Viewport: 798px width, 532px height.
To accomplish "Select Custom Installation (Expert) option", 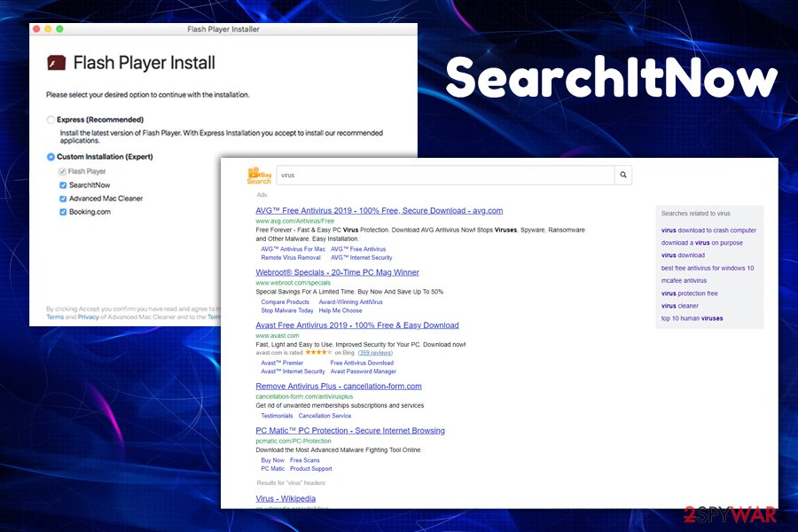I will [x=51, y=157].
